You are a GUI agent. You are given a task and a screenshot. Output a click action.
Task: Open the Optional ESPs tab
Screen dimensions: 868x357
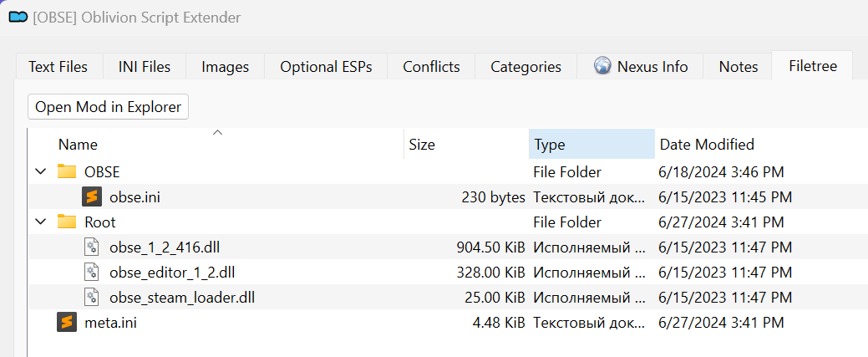(x=326, y=67)
